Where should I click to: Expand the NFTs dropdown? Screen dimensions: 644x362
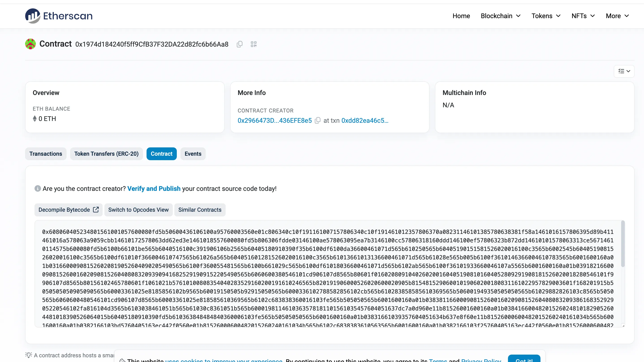point(583,16)
